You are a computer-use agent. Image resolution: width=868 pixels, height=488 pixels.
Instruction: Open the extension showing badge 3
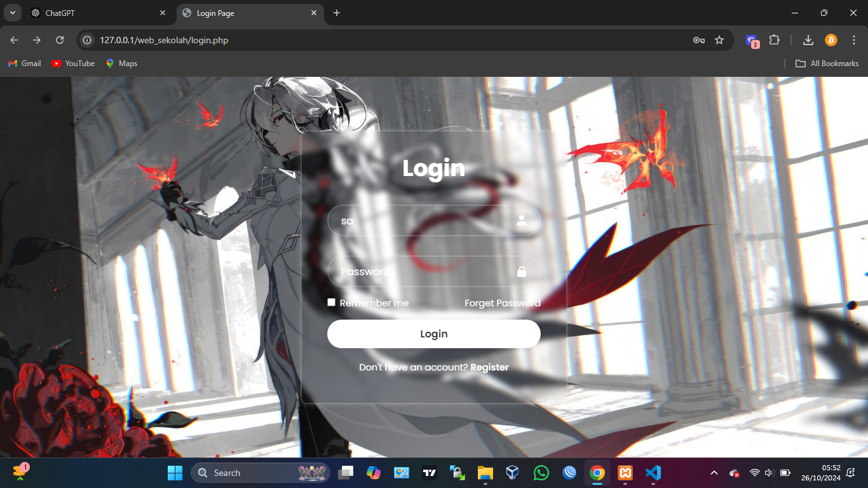tap(752, 41)
